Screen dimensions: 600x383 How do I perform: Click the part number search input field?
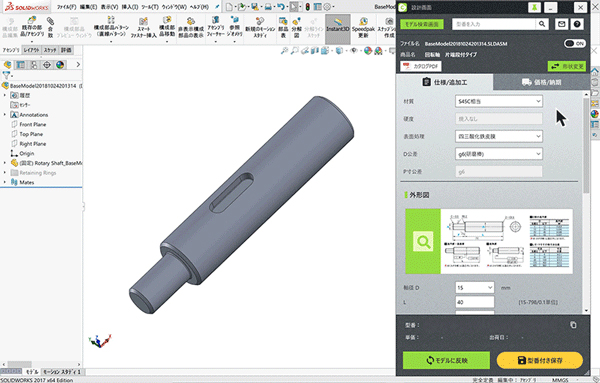click(x=494, y=24)
